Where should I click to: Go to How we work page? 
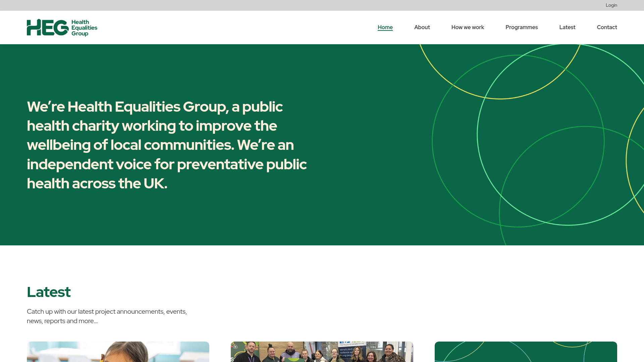pos(468,27)
